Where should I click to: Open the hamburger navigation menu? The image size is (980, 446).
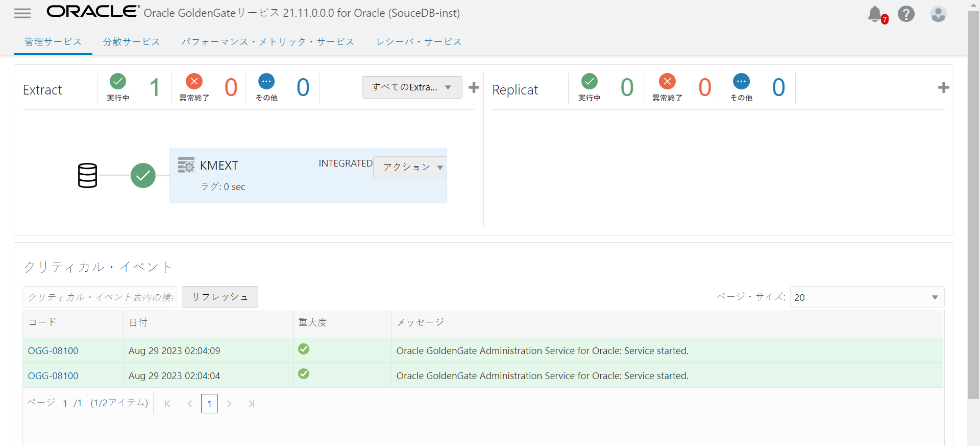[22, 13]
